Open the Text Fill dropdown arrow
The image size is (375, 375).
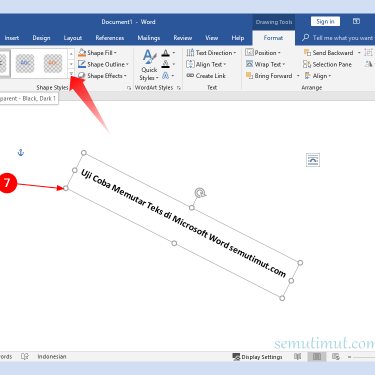coord(174,53)
